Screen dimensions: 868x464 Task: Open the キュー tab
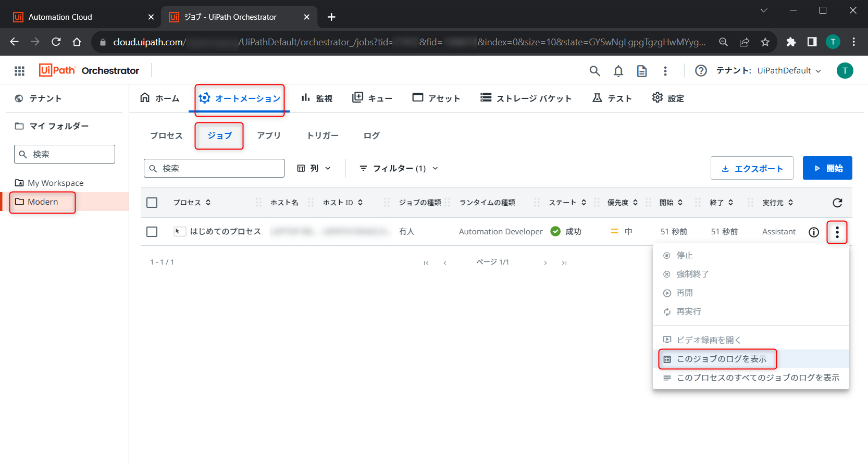coord(373,98)
